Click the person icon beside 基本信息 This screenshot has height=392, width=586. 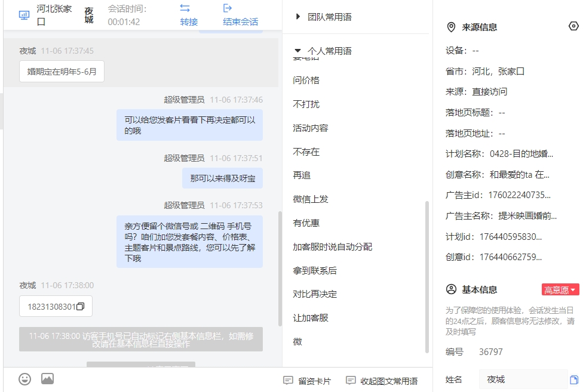point(451,289)
